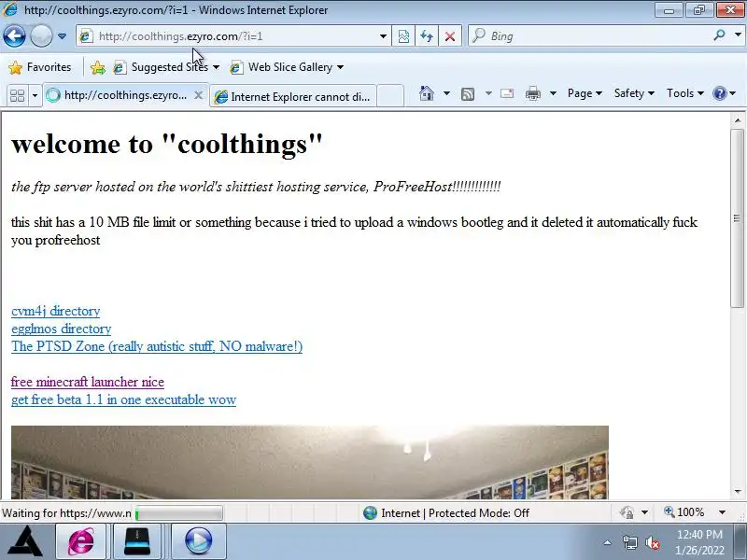
Task: Click the 100% zoom level button
Action: pyautogui.click(x=684, y=512)
